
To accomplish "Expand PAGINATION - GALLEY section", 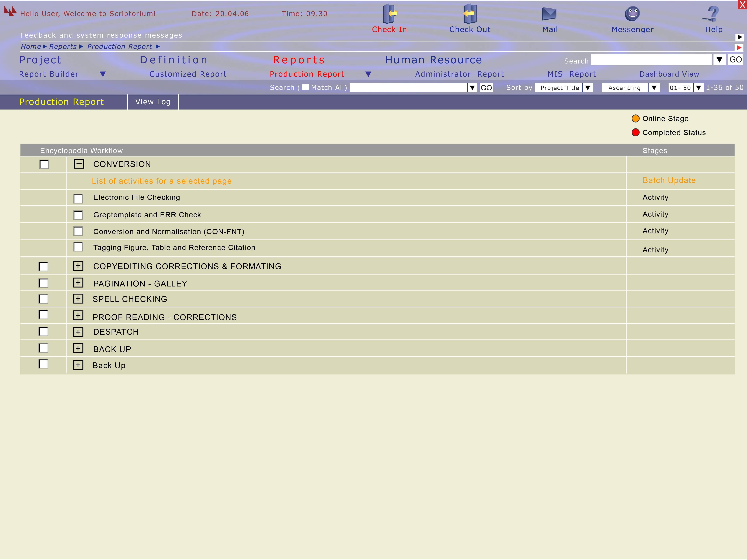I will pos(78,283).
